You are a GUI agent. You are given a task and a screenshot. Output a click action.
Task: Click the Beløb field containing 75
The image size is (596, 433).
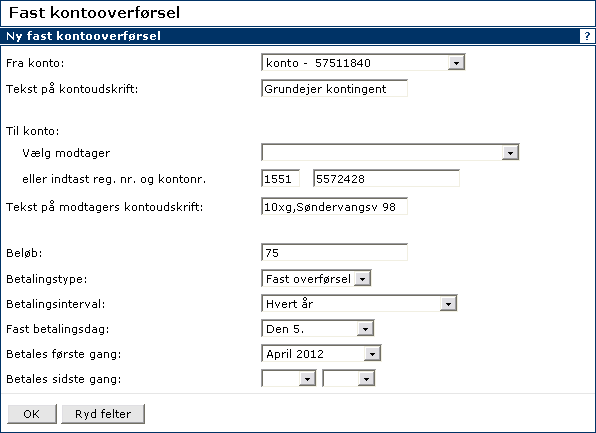click(334, 252)
